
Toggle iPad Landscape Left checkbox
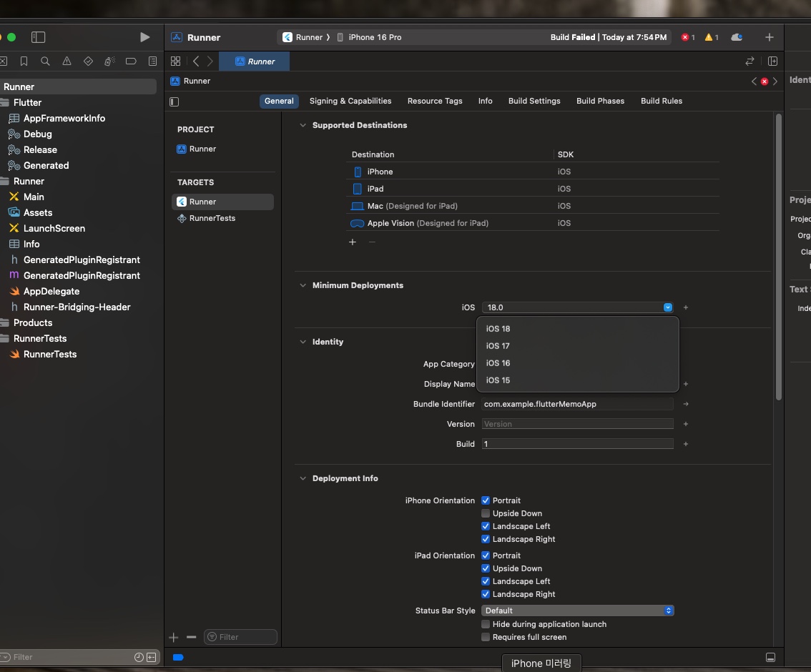point(486,581)
